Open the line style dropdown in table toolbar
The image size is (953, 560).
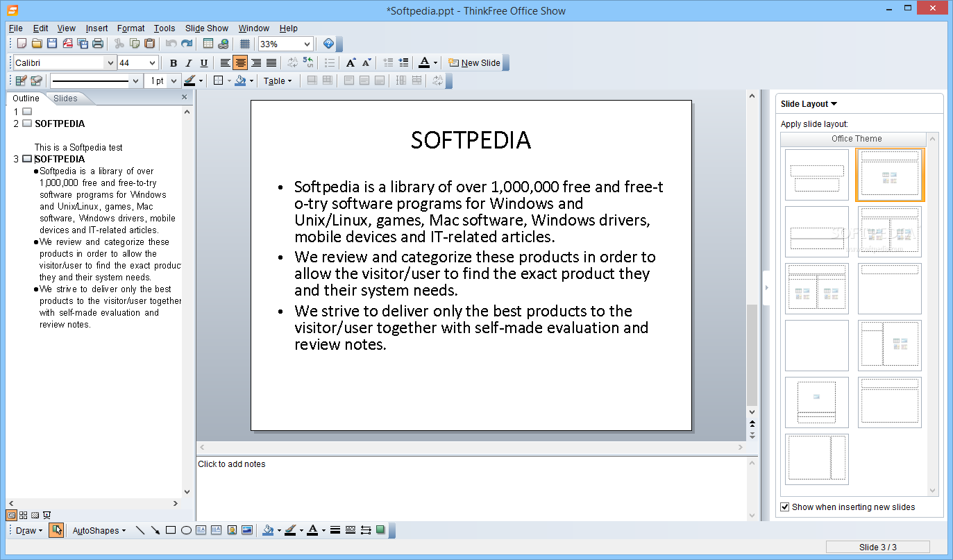click(x=135, y=80)
